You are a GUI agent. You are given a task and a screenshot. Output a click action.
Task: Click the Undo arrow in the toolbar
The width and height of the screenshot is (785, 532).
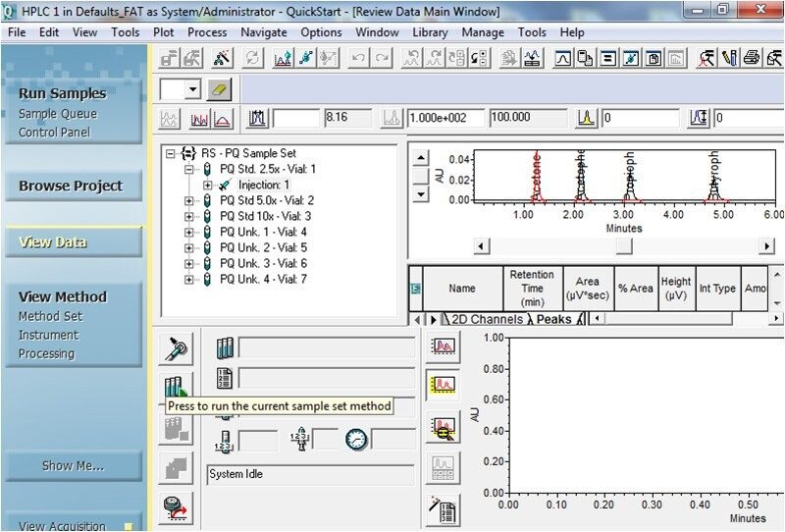click(358, 58)
